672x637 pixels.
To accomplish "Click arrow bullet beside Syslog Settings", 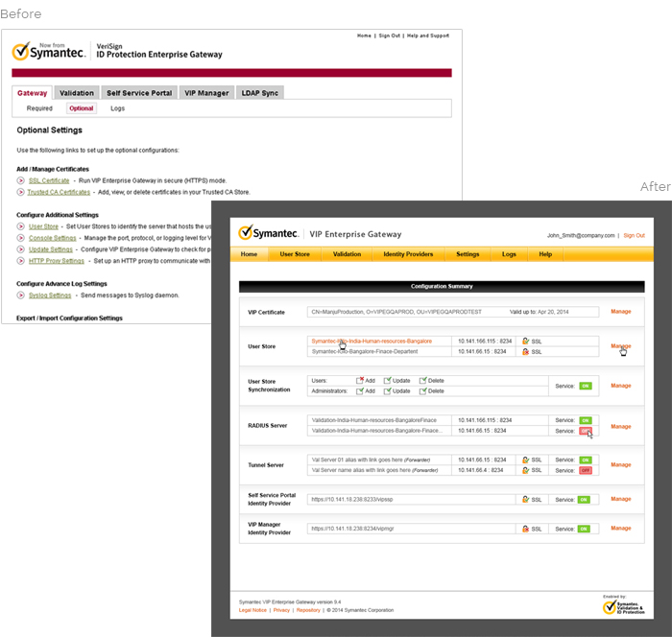I will pos(20,295).
